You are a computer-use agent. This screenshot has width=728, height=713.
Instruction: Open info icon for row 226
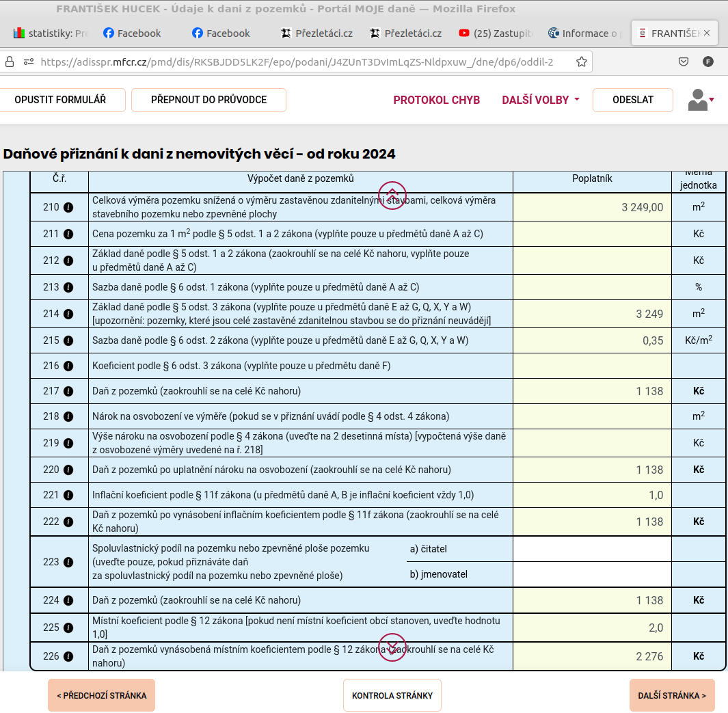(68, 656)
